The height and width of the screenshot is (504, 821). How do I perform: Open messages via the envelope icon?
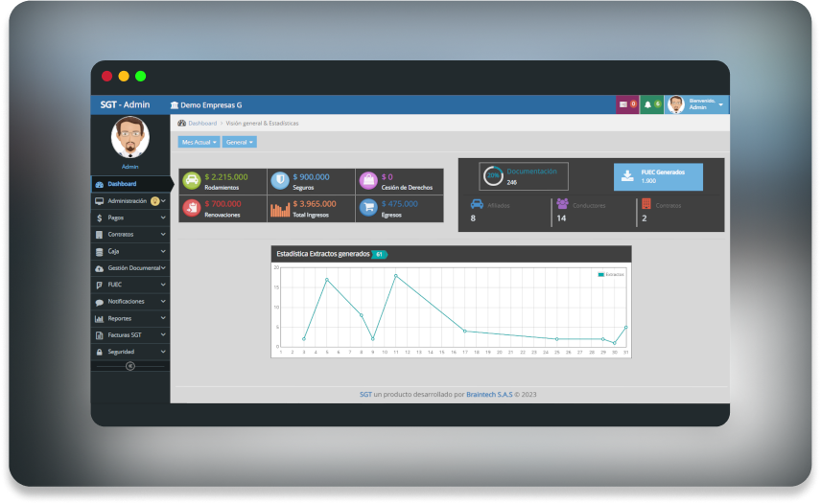point(626,103)
